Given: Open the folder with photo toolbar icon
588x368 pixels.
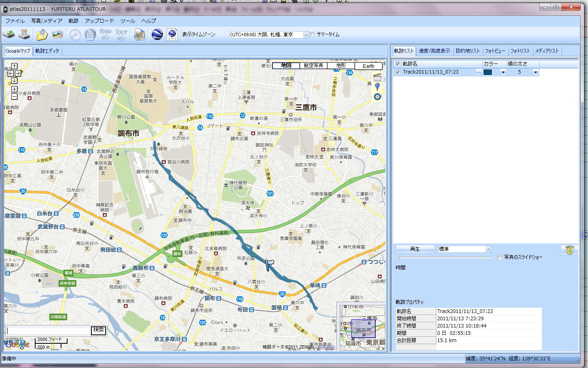Looking at the screenshot, I should click(x=42, y=35).
